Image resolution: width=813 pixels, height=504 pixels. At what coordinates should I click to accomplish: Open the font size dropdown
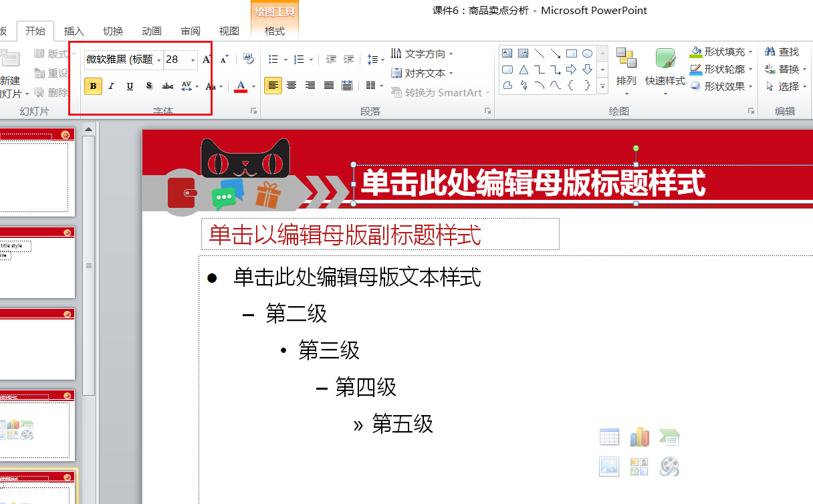coord(193,60)
